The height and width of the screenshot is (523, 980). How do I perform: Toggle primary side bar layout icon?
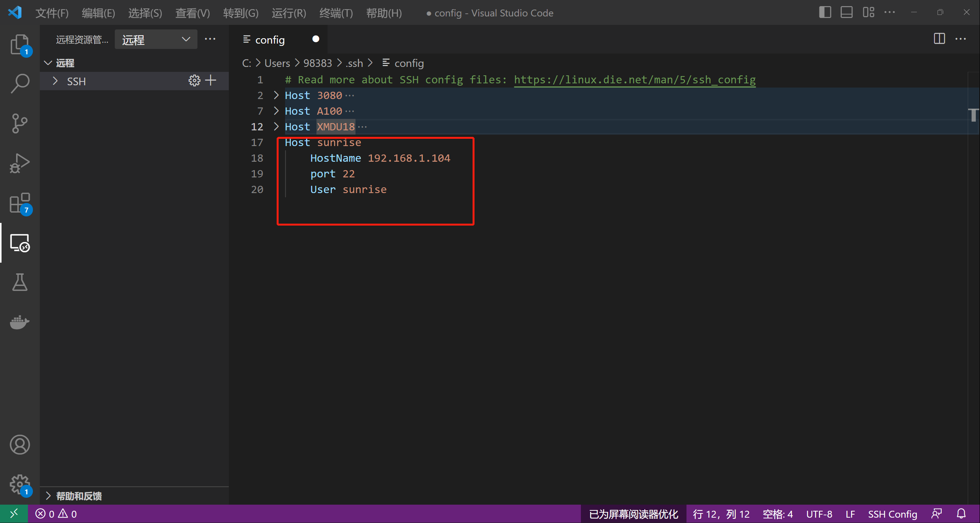click(x=825, y=12)
